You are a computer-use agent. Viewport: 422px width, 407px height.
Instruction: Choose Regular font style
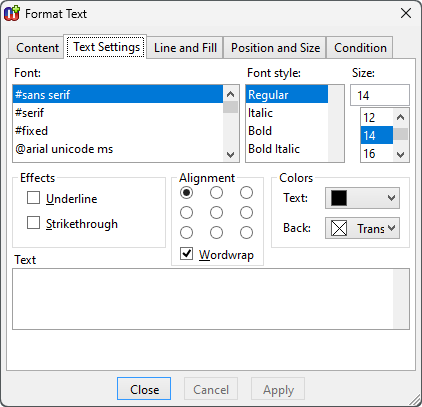(287, 95)
